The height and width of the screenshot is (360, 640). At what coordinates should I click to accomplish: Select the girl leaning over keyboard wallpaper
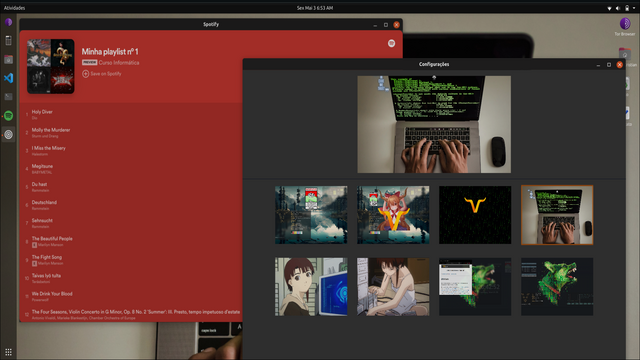click(x=393, y=287)
